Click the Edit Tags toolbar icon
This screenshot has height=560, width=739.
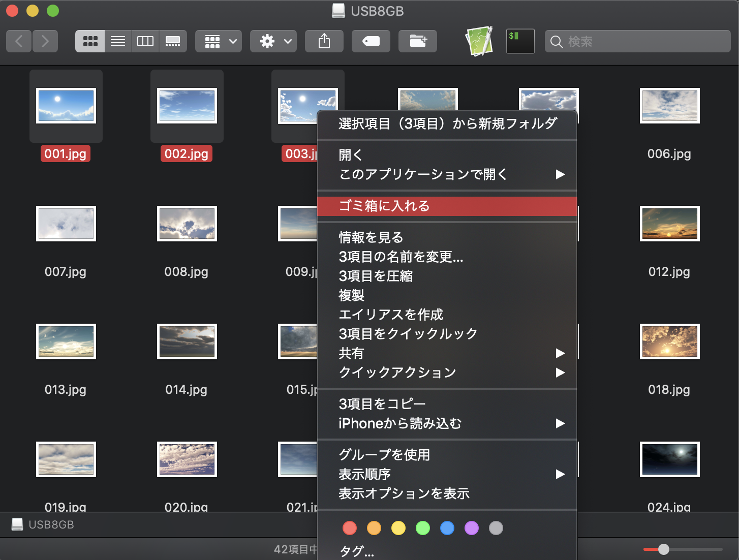coord(371,41)
